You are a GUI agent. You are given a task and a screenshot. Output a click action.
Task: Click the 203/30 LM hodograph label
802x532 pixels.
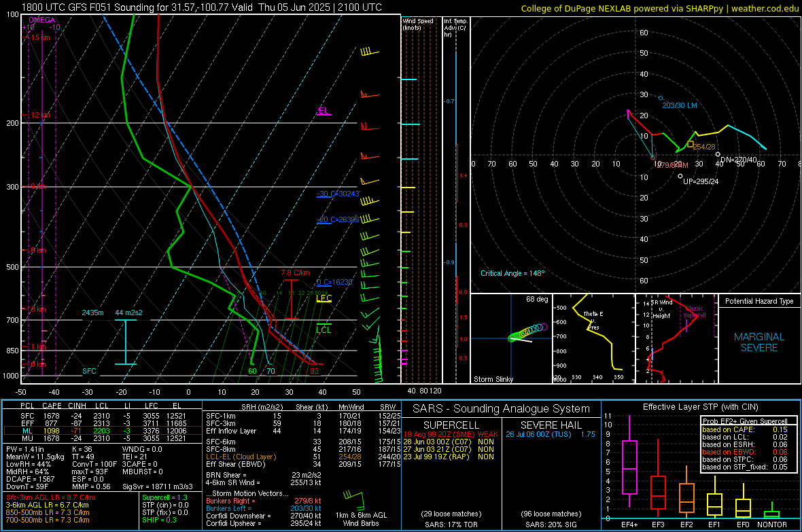(x=679, y=105)
